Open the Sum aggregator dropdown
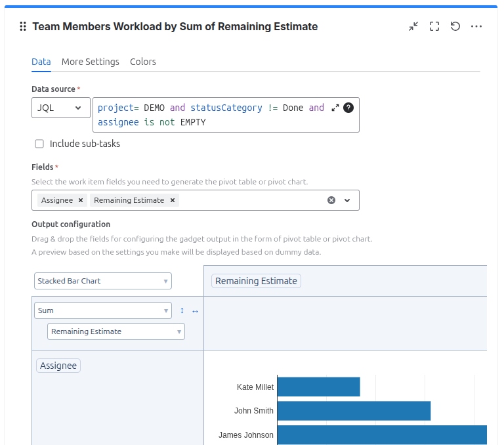The image size is (504, 445). click(102, 310)
